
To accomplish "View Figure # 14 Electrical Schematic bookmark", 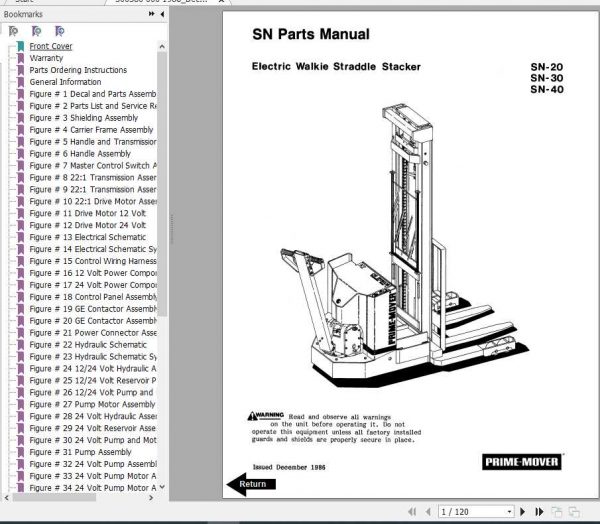I will click(x=93, y=249).
